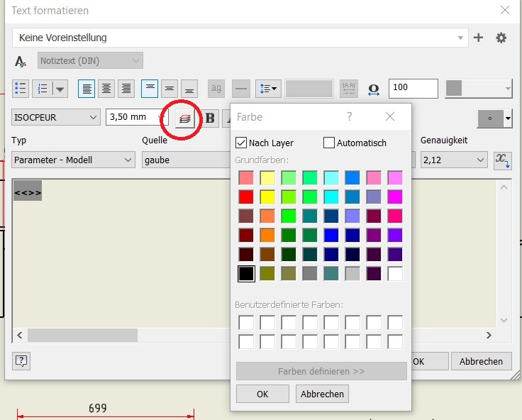522x420 pixels.
Task: Click the disabled spacing value field
Action: [309, 89]
